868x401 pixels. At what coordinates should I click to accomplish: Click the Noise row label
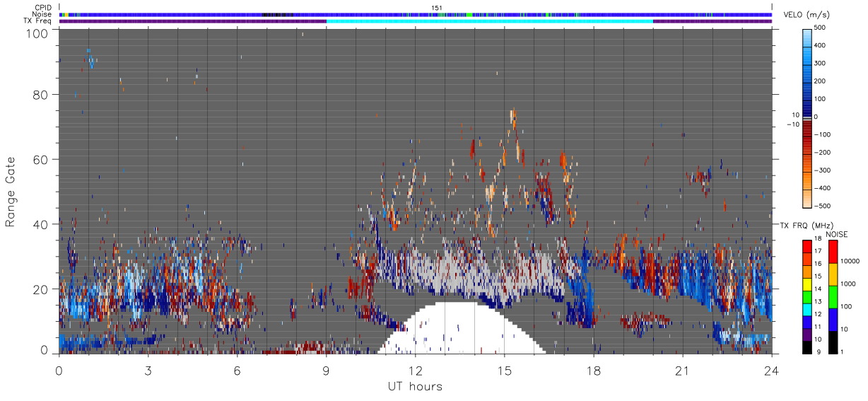pos(42,14)
